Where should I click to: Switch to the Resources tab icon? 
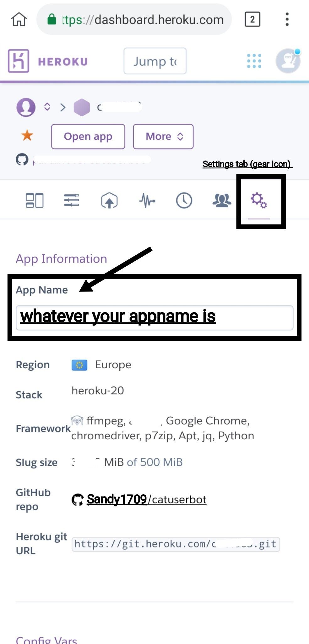72,200
